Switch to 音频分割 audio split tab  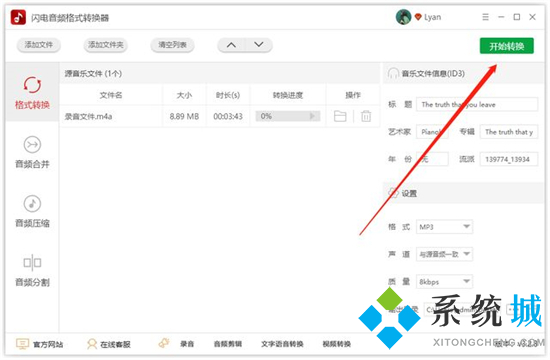point(32,270)
